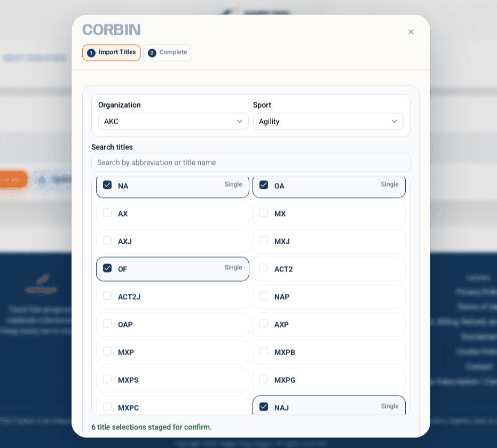Click the Single label on OF row
Viewport: 497px width, 448px height.
coord(233,268)
